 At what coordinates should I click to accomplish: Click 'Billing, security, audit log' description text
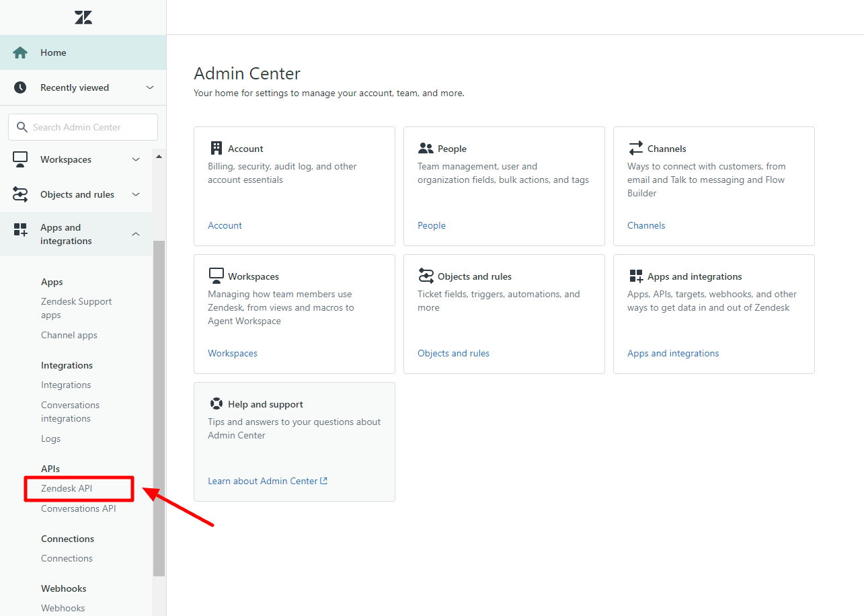(x=282, y=173)
